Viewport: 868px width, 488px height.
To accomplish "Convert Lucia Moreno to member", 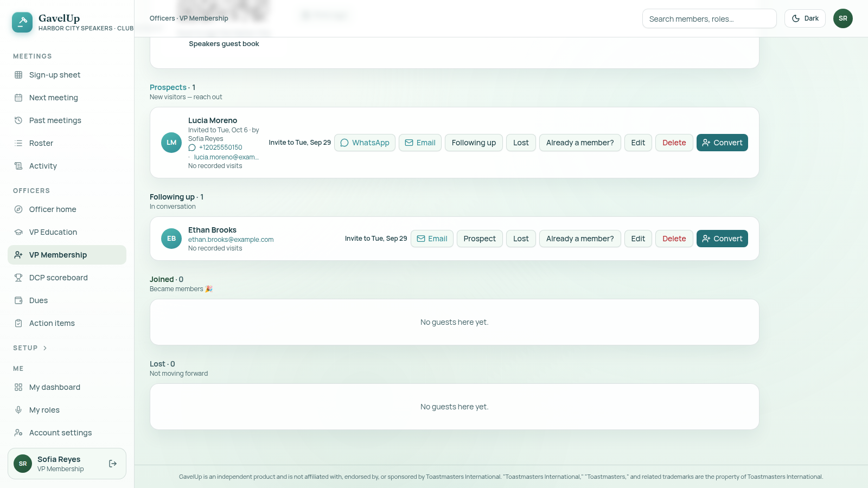I will [x=722, y=143].
